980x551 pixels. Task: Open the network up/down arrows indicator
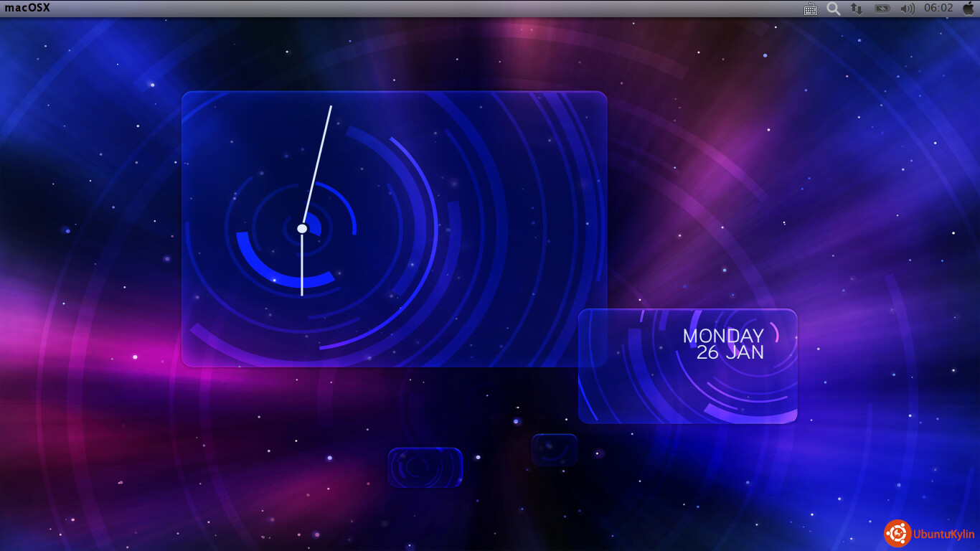pyautogui.click(x=856, y=9)
